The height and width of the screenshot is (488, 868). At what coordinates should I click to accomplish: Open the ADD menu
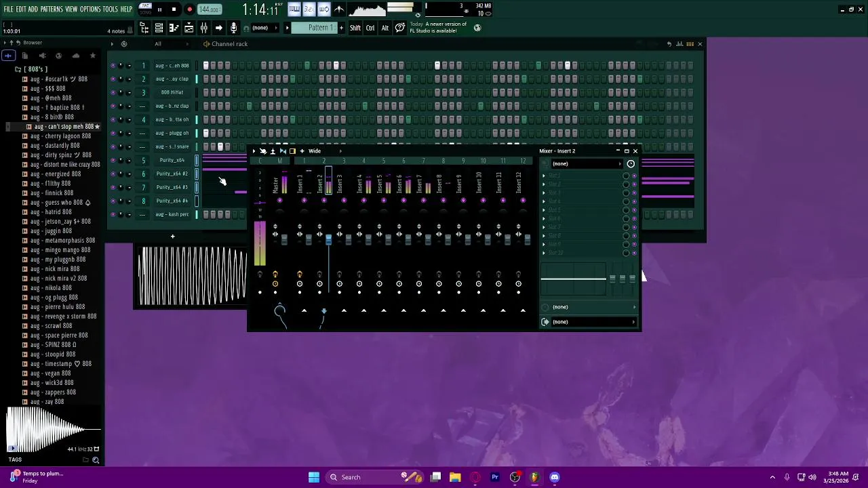33,9
